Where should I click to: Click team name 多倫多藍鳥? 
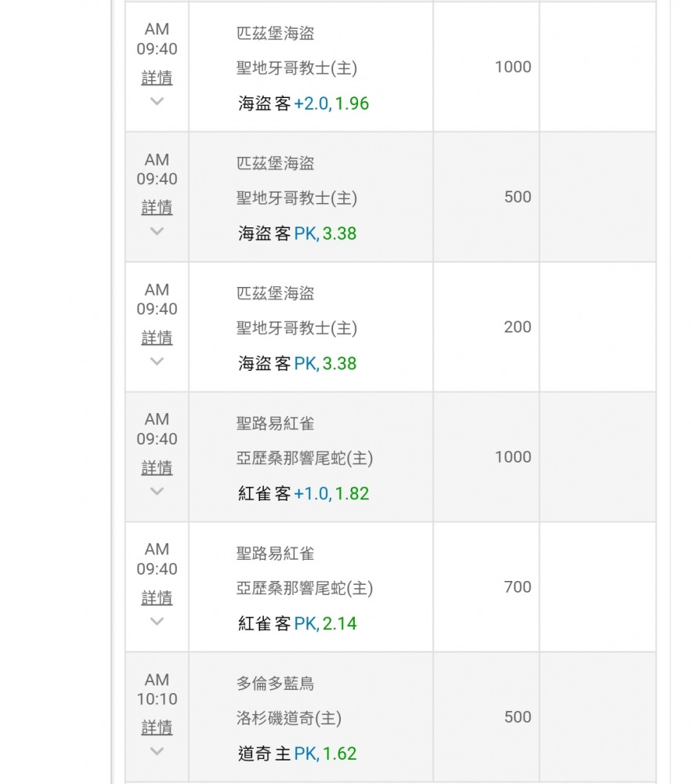point(275,684)
